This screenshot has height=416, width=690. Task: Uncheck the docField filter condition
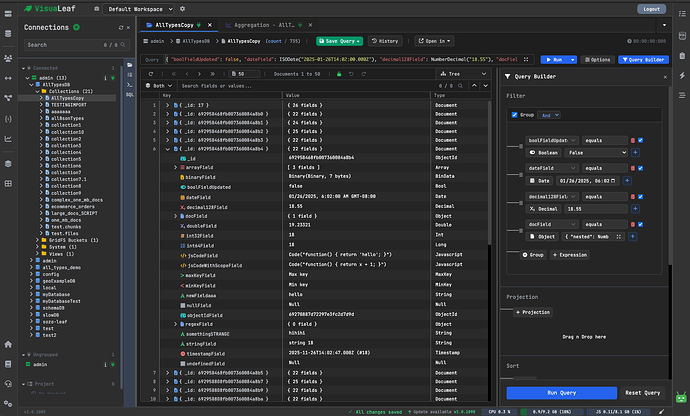tap(641, 226)
